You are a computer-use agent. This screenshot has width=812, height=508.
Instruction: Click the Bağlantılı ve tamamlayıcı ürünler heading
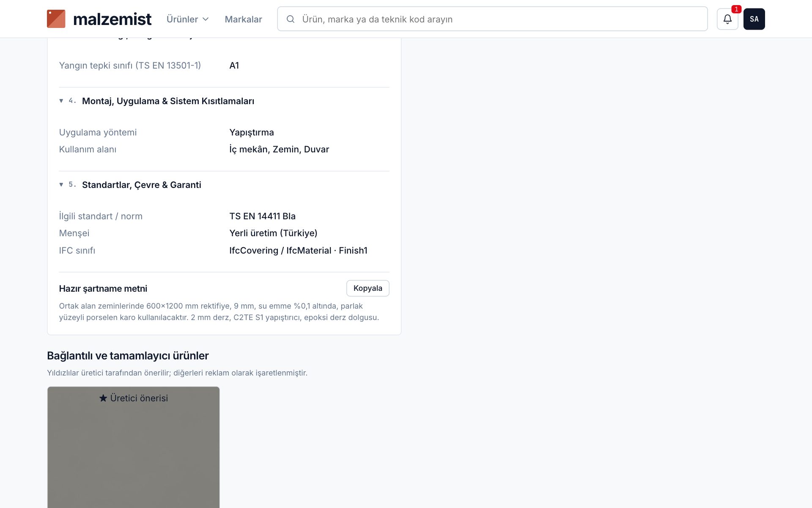[128, 356]
